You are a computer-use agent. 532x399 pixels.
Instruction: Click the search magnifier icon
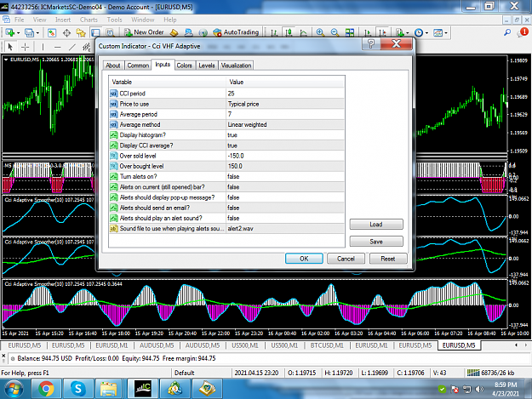507,32
